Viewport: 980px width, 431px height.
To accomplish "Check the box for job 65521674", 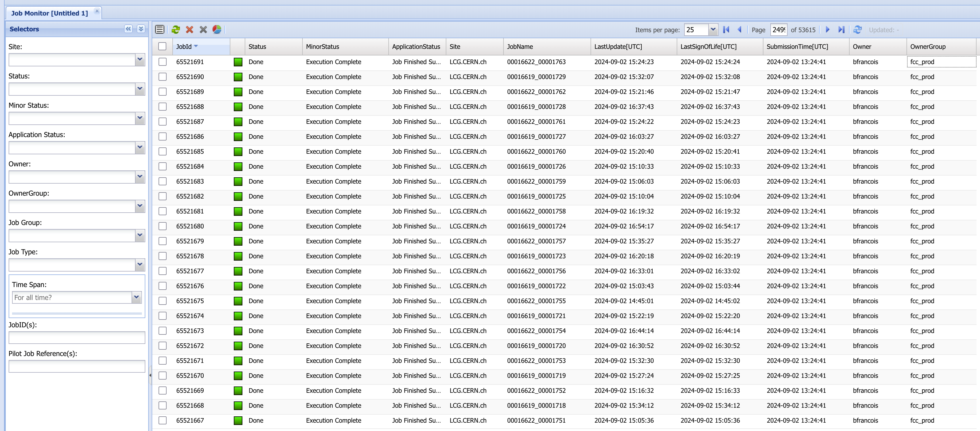I will tap(163, 315).
